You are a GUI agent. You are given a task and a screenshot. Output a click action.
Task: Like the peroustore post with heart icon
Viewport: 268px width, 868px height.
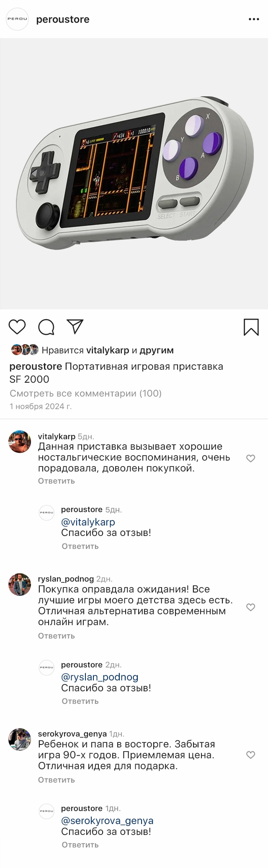pos(17,327)
